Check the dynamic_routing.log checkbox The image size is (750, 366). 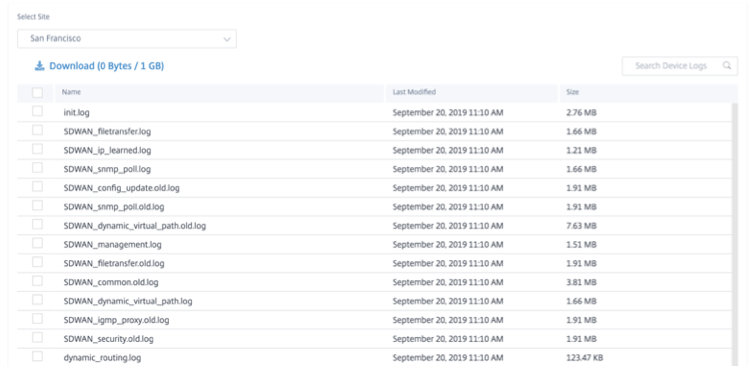[x=37, y=356]
